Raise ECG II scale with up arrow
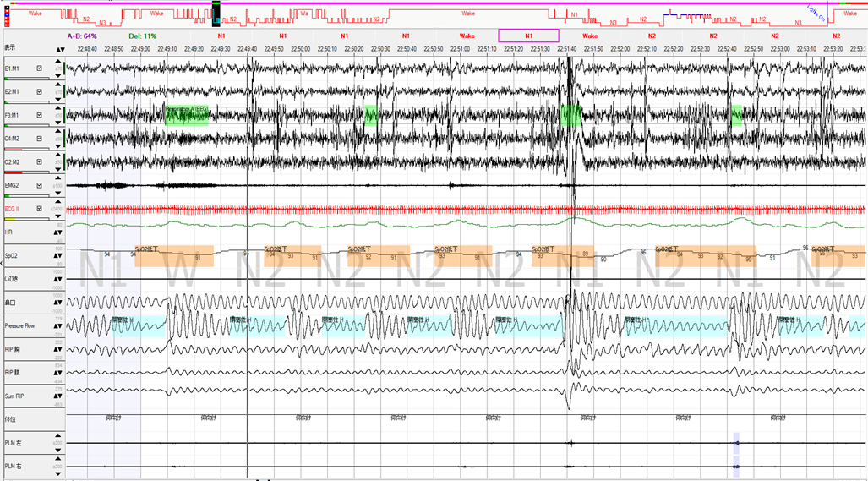Viewport: 868px width, 481px height. pos(58,201)
